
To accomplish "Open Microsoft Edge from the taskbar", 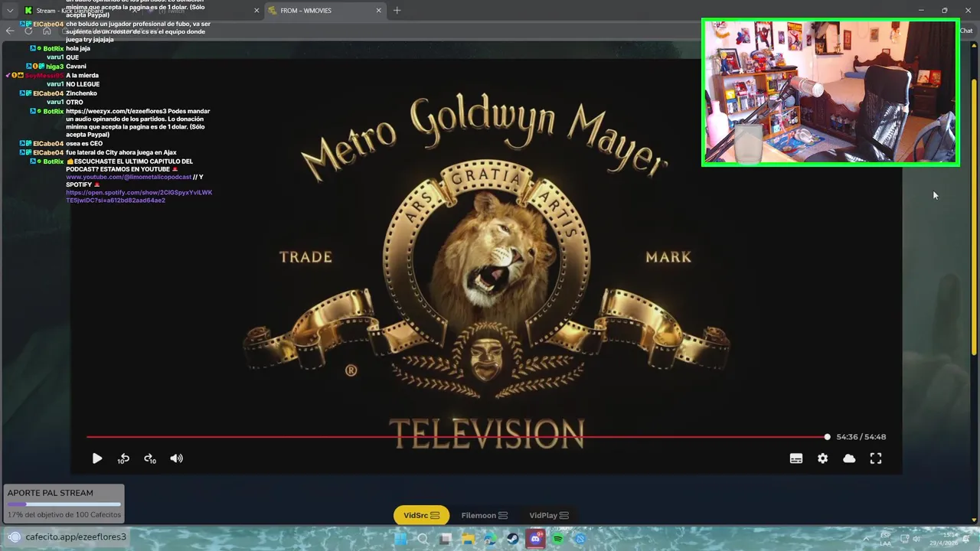I will (x=490, y=539).
